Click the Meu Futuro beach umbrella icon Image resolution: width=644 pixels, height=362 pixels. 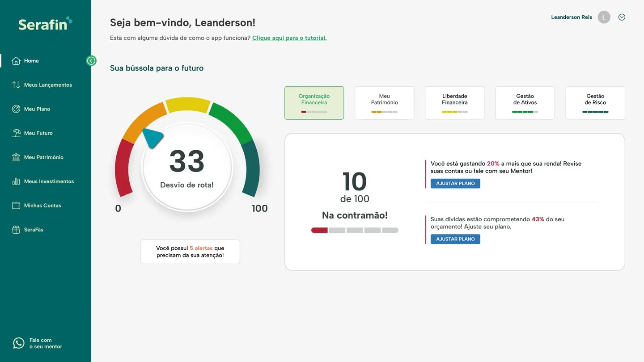tap(16, 133)
